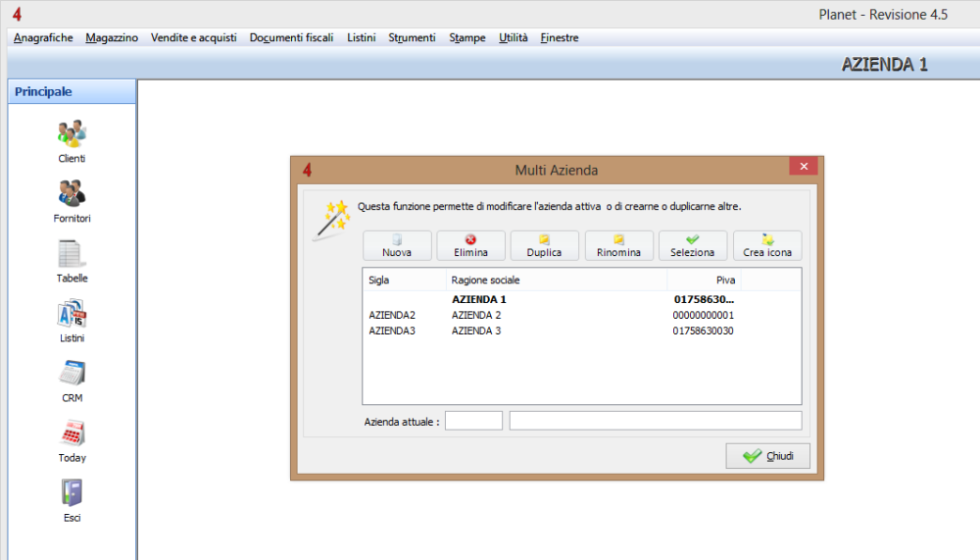Open the Anagrafiche menu

click(x=43, y=37)
